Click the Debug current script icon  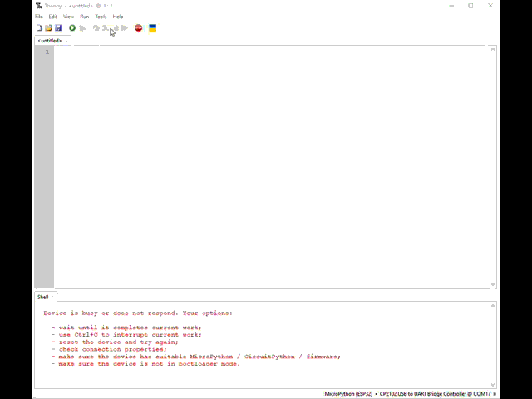click(x=82, y=28)
